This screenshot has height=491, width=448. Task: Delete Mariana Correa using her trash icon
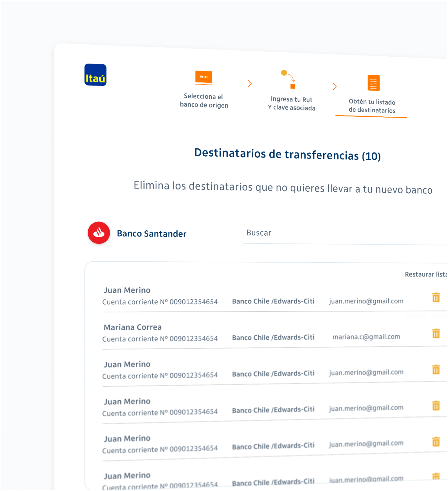tap(436, 333)
